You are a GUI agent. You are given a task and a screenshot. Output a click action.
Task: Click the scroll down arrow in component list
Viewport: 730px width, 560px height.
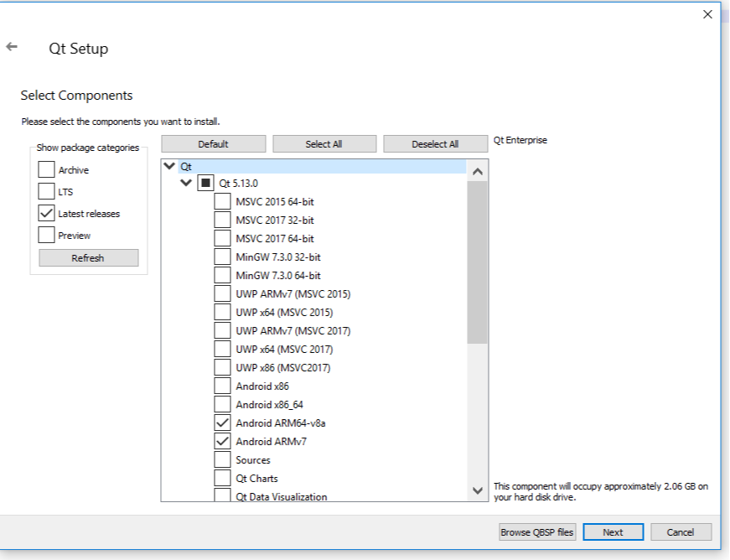(x=477, y=490)
